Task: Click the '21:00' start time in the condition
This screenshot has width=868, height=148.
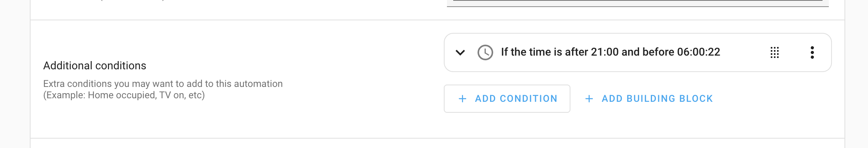Action: pyautogui.click(x=605, y=52)
